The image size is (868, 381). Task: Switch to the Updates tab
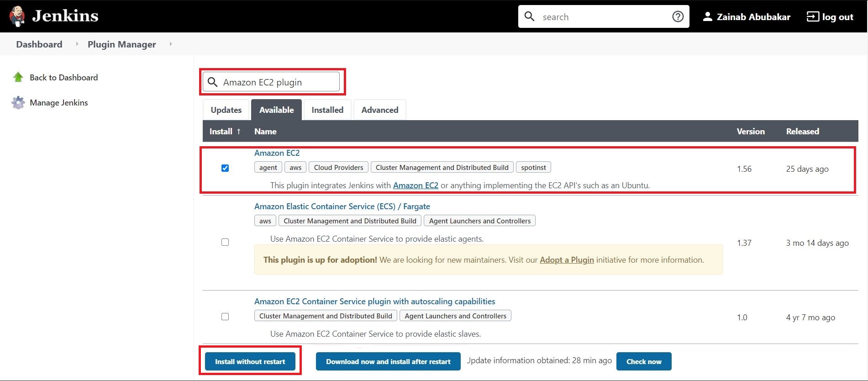tap(226, 110)
